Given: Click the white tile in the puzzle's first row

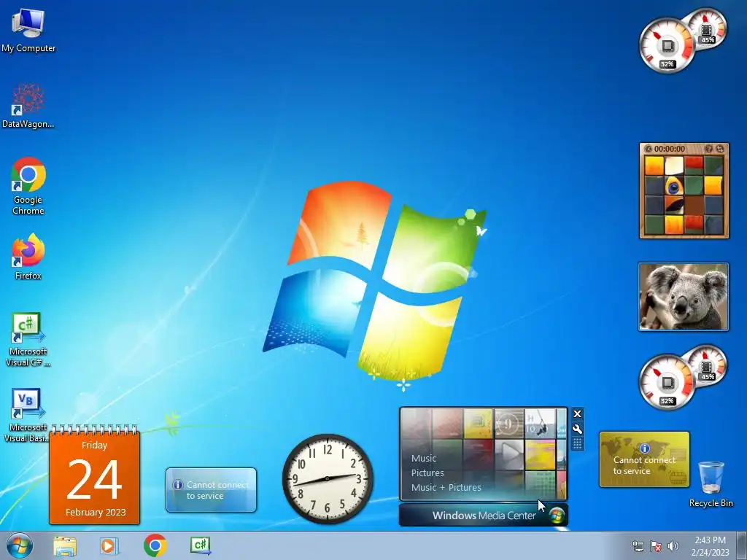Looking at the screenshot, I should pos(673,166).
